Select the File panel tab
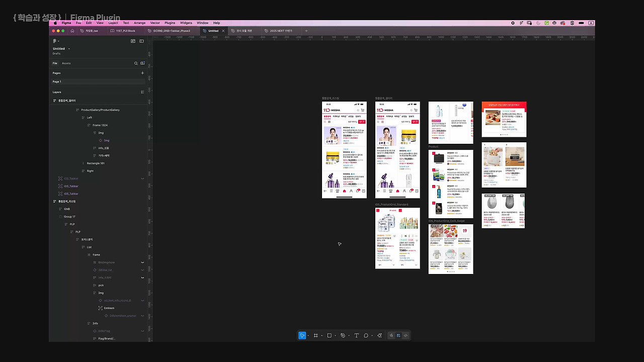The height and width of the screenshot is (362, 644). pyautogui.click(x=55, y=63)
